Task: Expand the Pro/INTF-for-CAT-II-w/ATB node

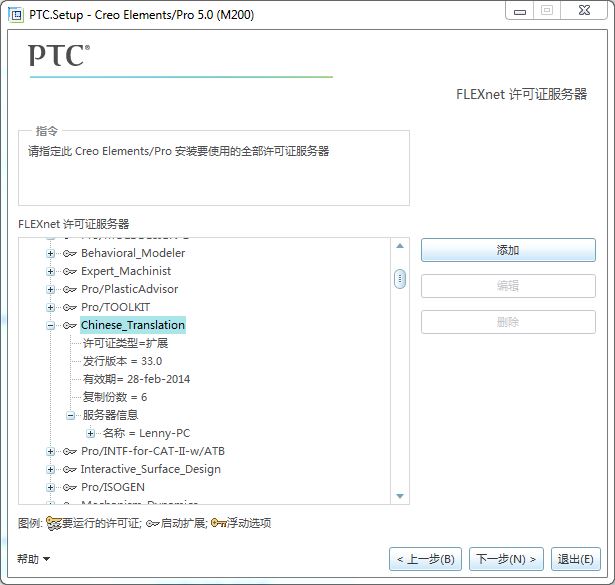Action: tap(50, 452)
